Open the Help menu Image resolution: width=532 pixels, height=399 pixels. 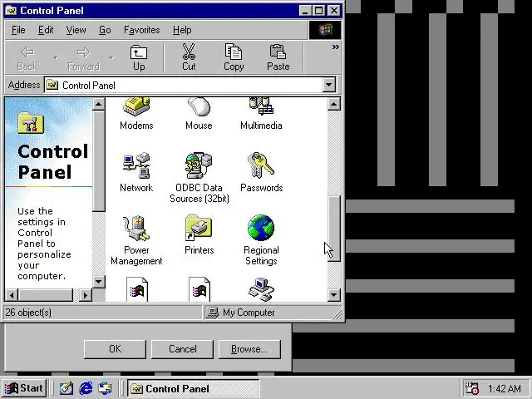(182, 30)
